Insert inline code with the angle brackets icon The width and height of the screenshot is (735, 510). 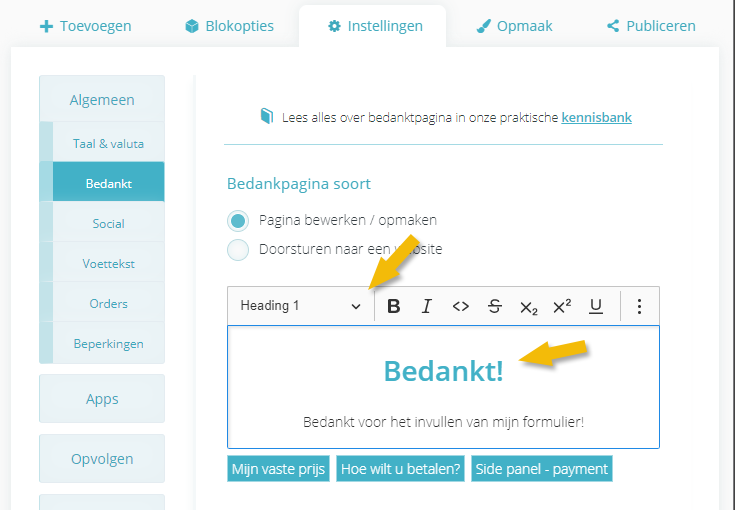[460, 306]
